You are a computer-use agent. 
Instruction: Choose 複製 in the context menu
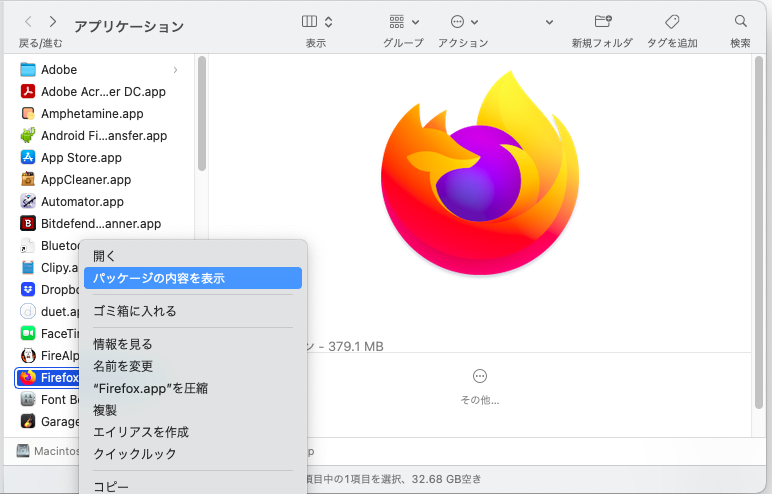(x=193, y=410)
